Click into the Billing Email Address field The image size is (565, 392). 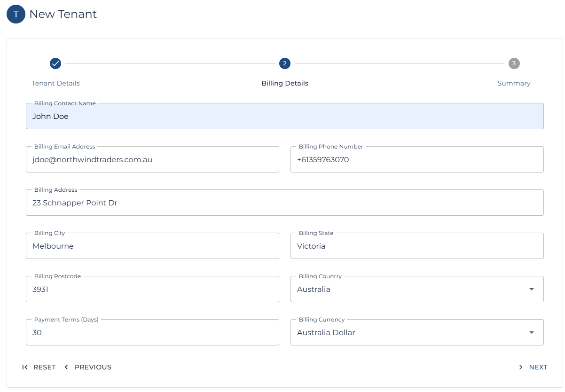pyautogui.click(x=152, y=160)
